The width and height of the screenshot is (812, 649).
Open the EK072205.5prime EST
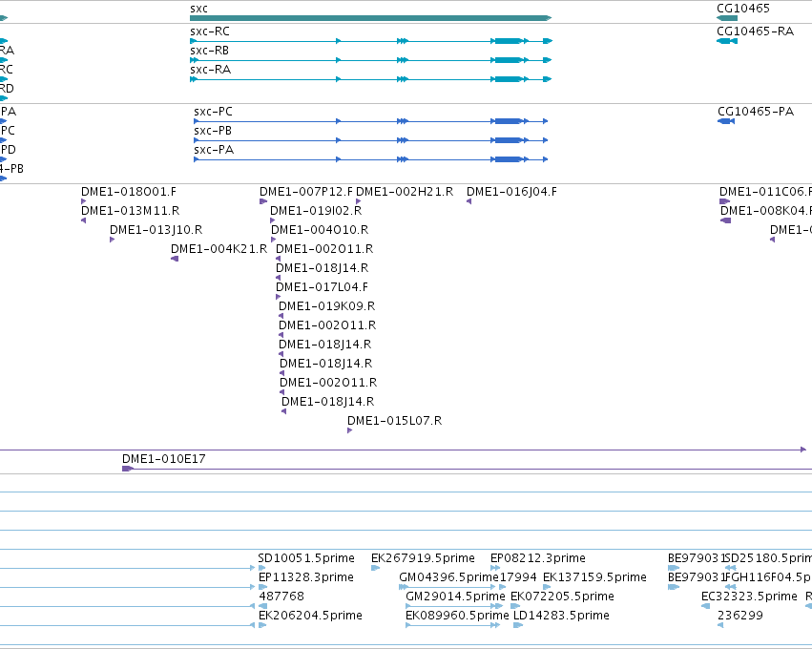pyautogui.click(x=514, y=606)
